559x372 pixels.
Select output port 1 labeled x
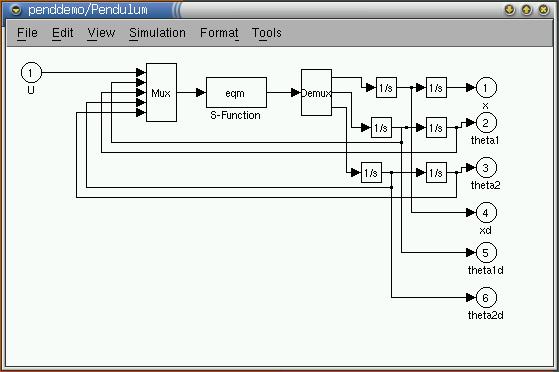(x=486, y=87)
